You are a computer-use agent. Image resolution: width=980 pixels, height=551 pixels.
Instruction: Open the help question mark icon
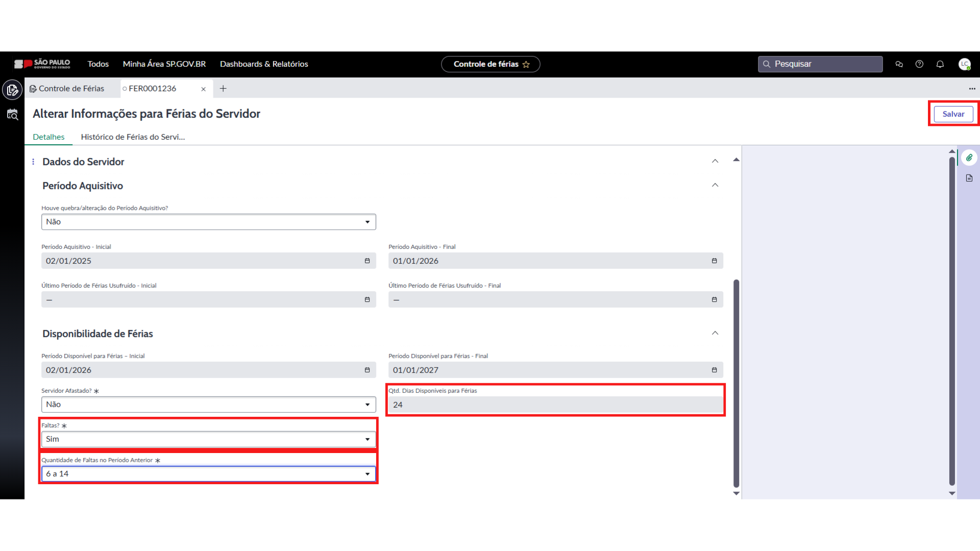pyautogui.click(x=919, y=64)
